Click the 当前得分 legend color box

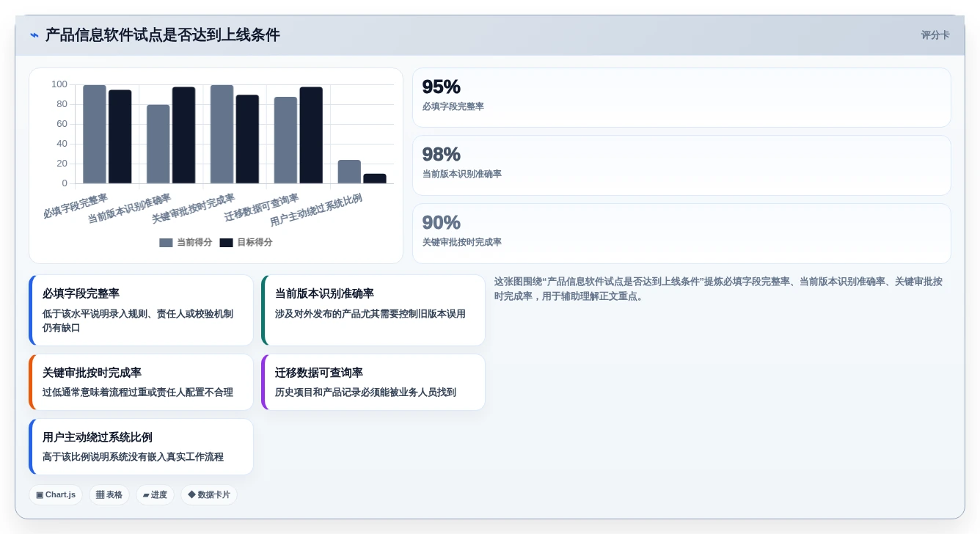pyautogui.click(x=166, y=243)
